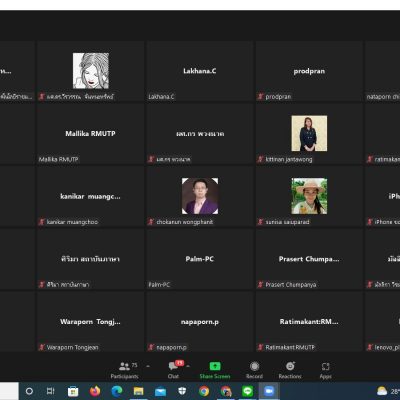Image resolution: width=400 pixels, height=400 pixels.
Task: Click the sketch avatar thumbnail
Action: [x=91, y=71]
